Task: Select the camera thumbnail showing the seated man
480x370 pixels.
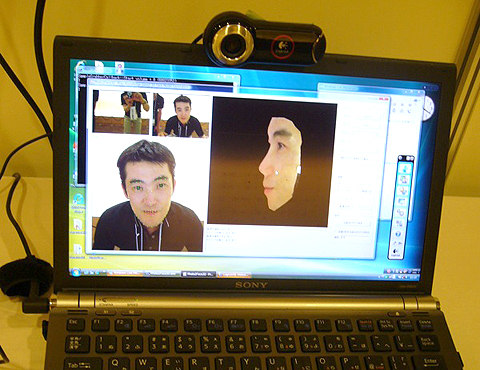Action: [x=181, y=115]
